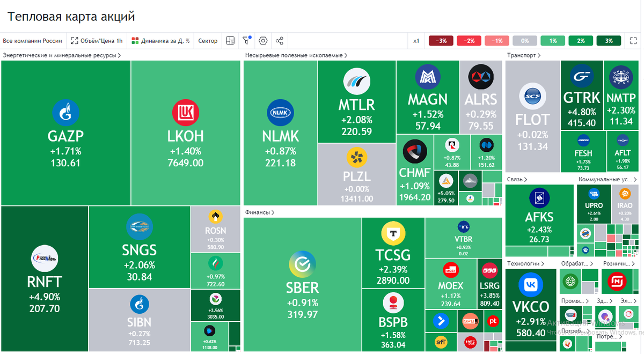Click the yellow T logo in TCSG tile
The image size is (644, 354).
(393, 233)
